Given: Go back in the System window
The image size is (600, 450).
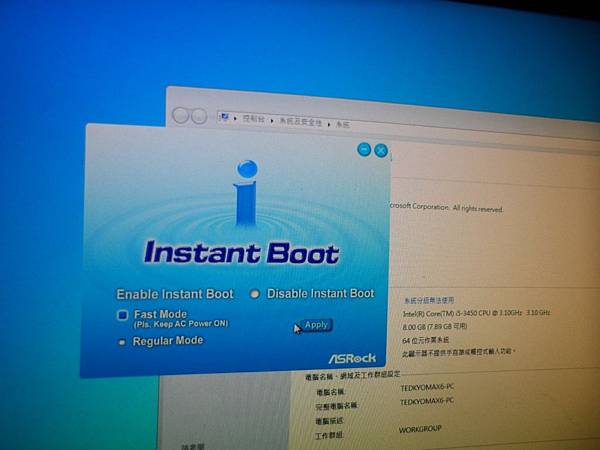Looking at the screenshot, I should (x=180, y=115).
